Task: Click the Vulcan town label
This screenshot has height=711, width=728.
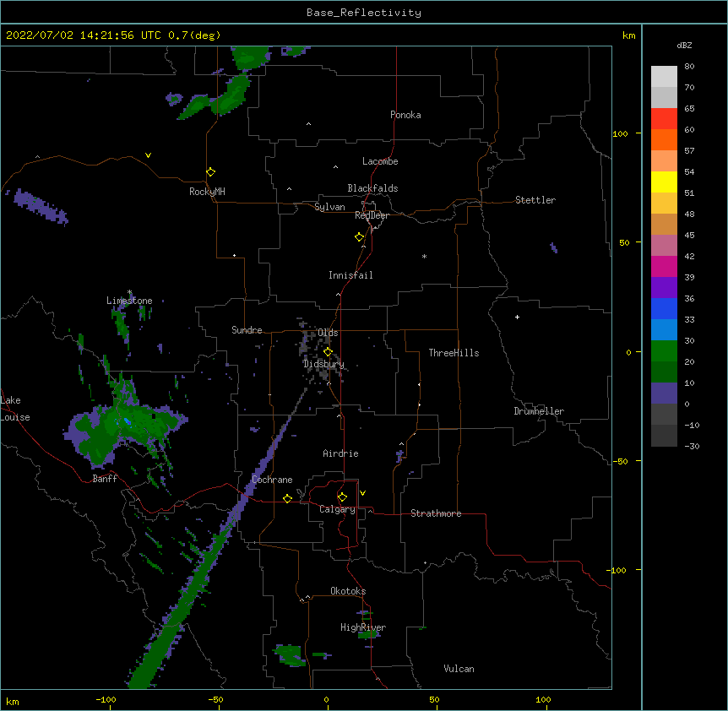Action: [x=459, y=669]
